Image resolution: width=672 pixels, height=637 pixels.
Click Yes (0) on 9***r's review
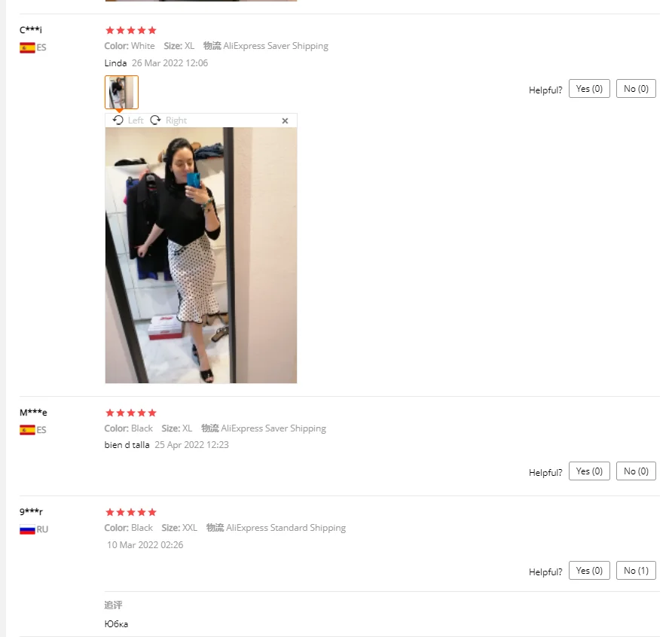pos(589,571)
